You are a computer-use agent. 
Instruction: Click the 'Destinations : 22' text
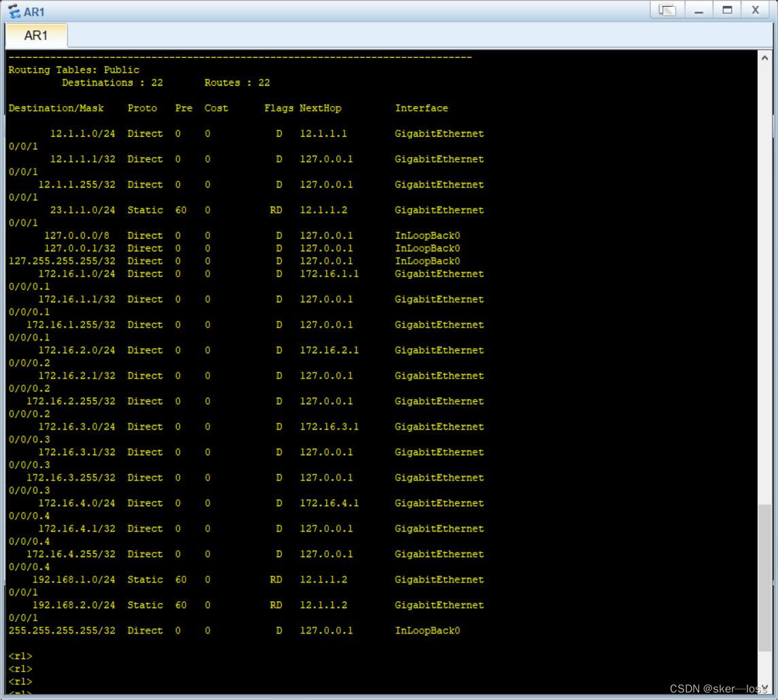pyautogui.click(x=112, y=83)
